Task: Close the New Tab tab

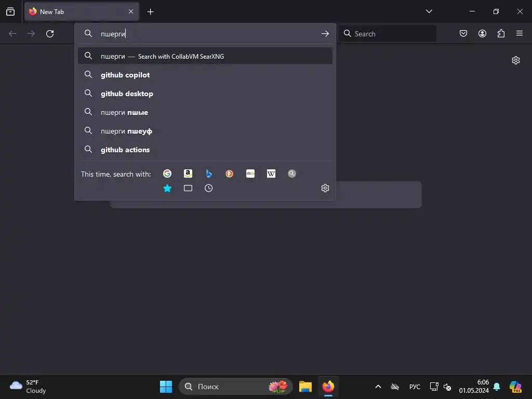Action: [131, 11]
